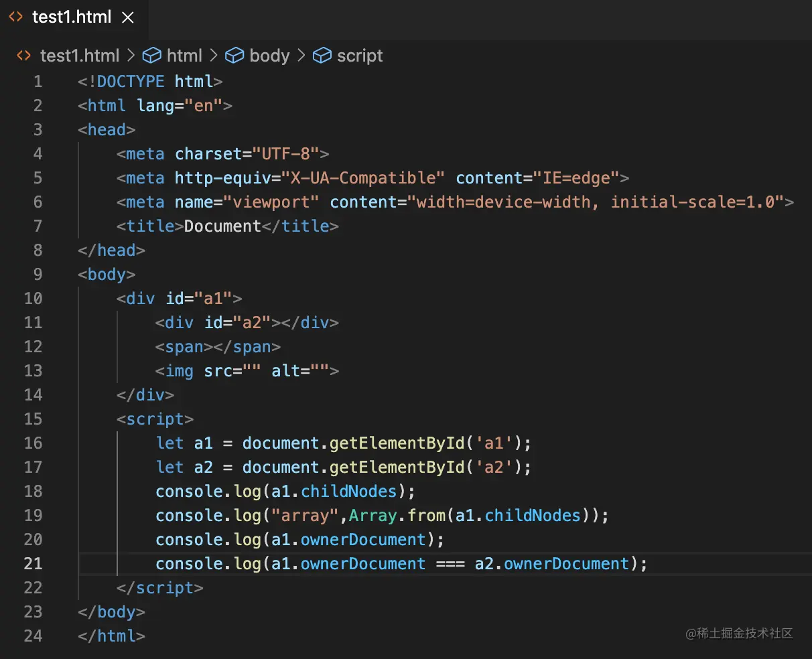Click the HTML file icon in the test1.html tab
The height and width of the screenshot is (659, 812).
[15, 17]
